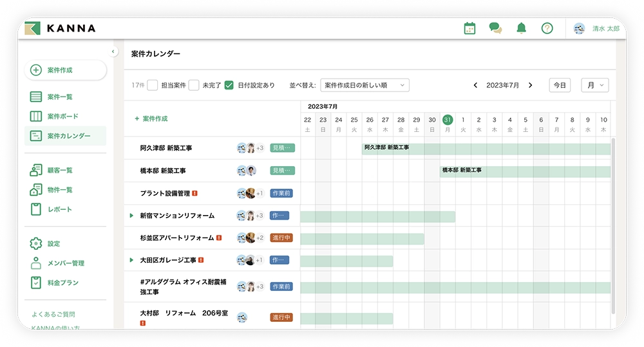Open the help question mark icon
Screen dimensions: 644x347
(547, 28)
